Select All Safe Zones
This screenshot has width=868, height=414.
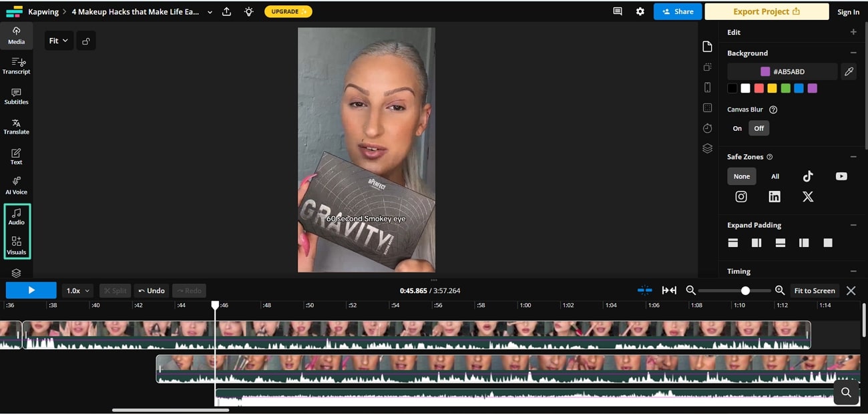tap(775, 176)
